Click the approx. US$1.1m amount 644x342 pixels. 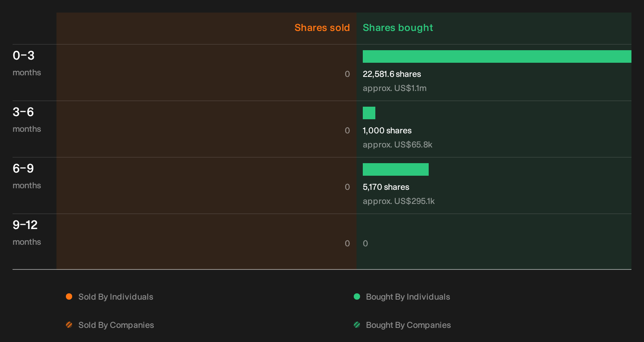click(395, 88)
